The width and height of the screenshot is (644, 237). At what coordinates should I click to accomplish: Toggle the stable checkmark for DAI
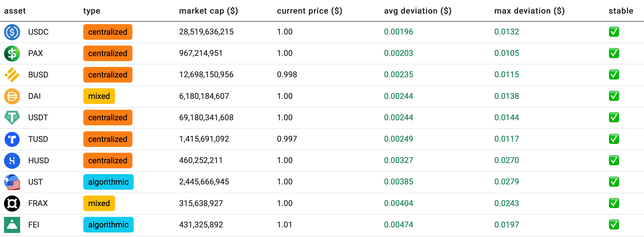614,96
